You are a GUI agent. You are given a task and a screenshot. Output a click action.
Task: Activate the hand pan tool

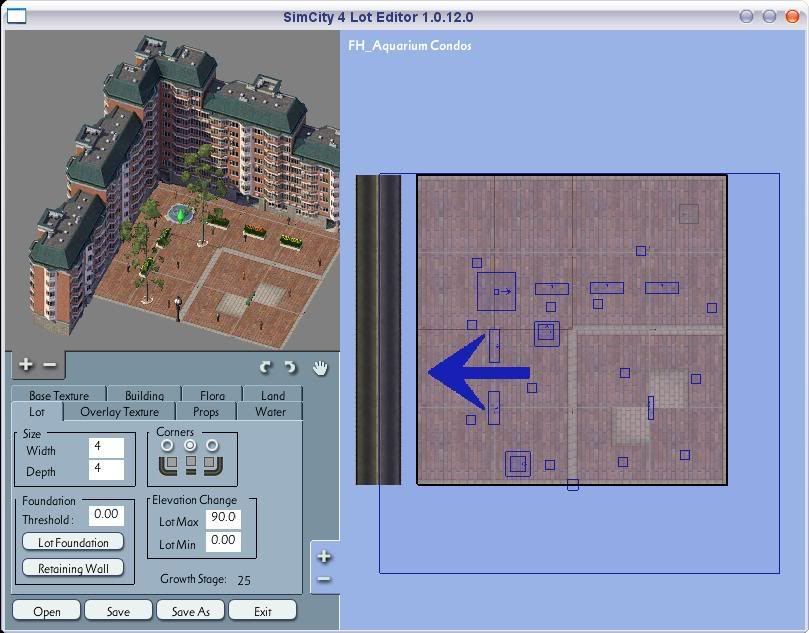click(x=320, y=368)
